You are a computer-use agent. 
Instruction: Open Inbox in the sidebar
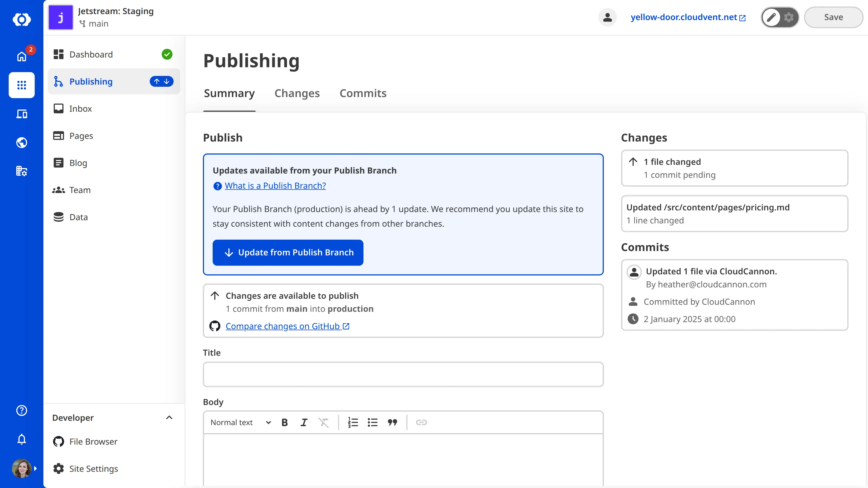114,108
